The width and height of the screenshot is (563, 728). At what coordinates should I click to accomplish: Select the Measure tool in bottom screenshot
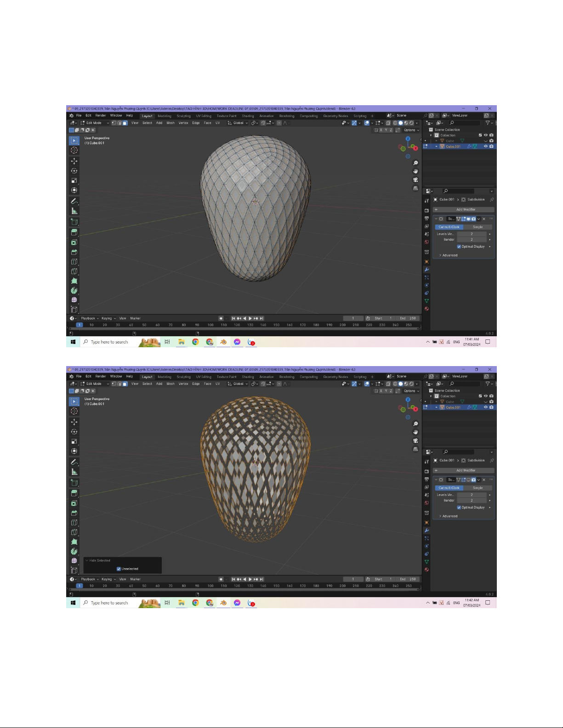74,472
